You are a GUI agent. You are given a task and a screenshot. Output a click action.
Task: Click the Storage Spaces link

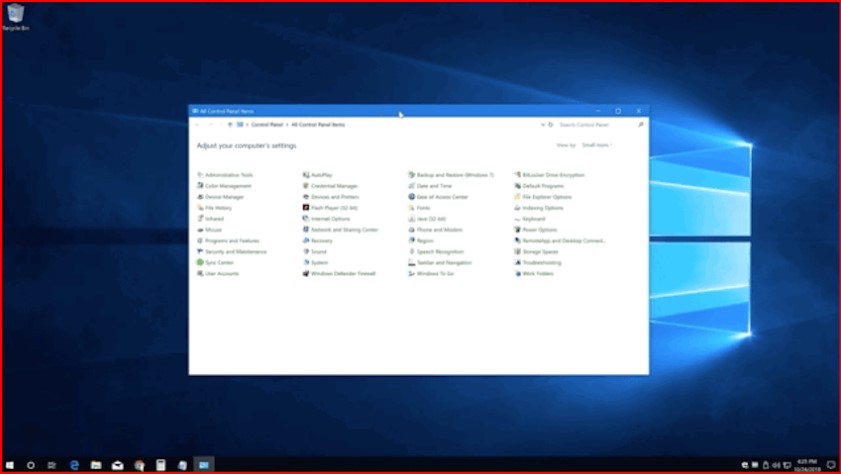coord(540,251)
